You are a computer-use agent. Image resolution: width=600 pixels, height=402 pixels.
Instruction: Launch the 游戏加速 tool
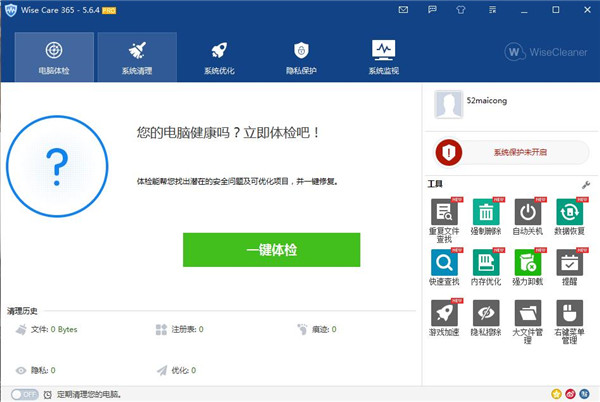444,317
